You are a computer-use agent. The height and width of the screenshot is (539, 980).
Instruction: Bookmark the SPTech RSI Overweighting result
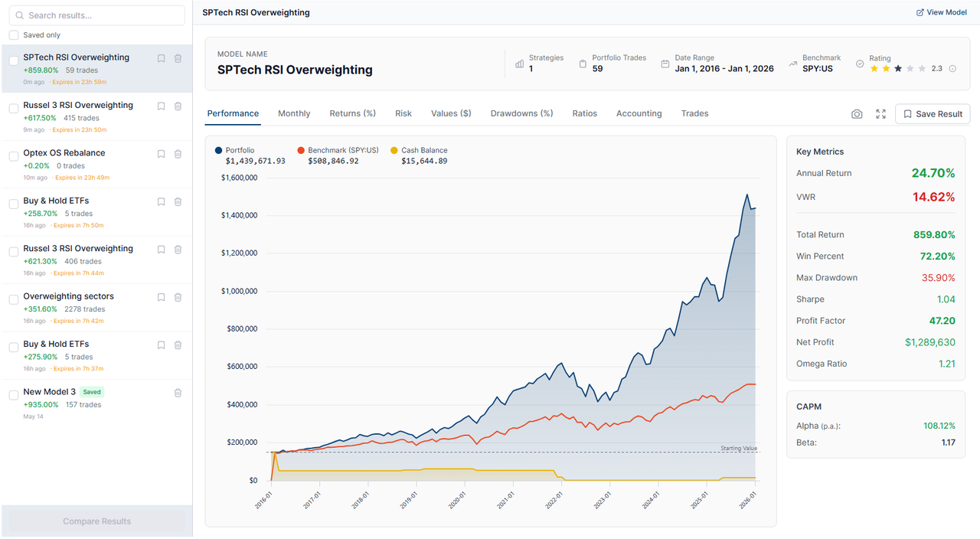[161, 58]
